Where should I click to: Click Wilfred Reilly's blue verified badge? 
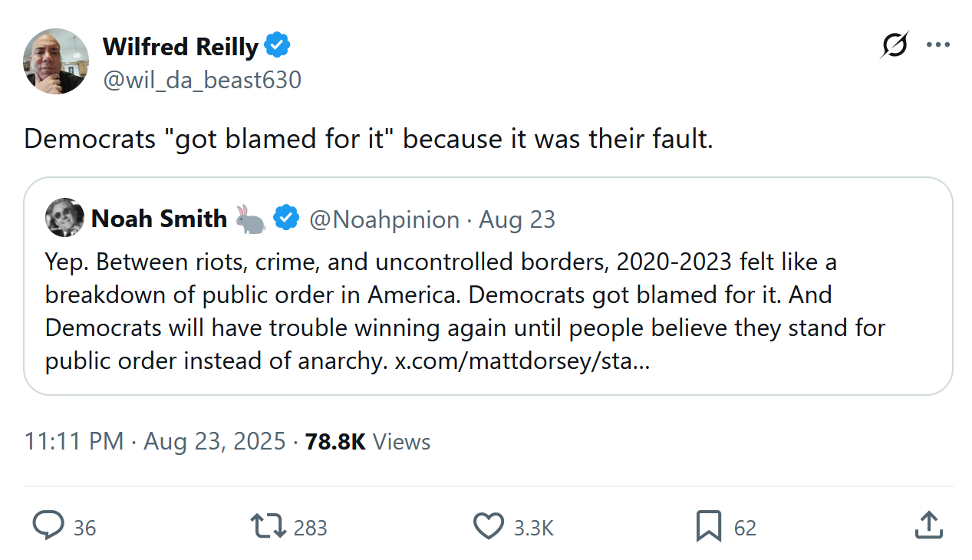point(277,46)
